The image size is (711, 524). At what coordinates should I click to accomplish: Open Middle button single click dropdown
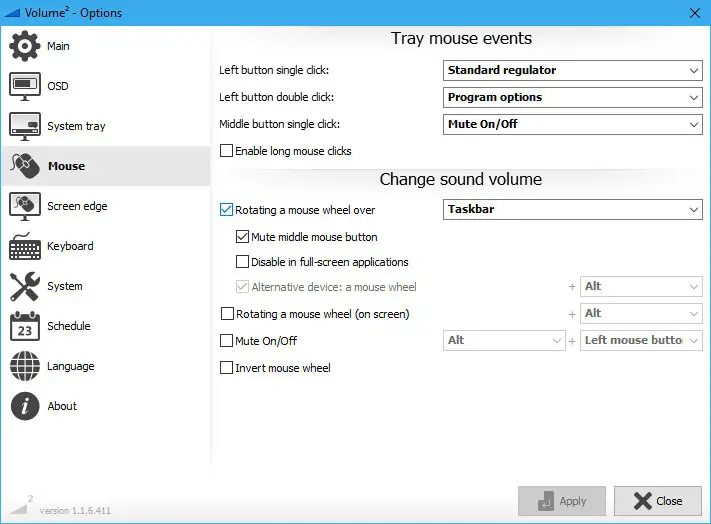573,124
